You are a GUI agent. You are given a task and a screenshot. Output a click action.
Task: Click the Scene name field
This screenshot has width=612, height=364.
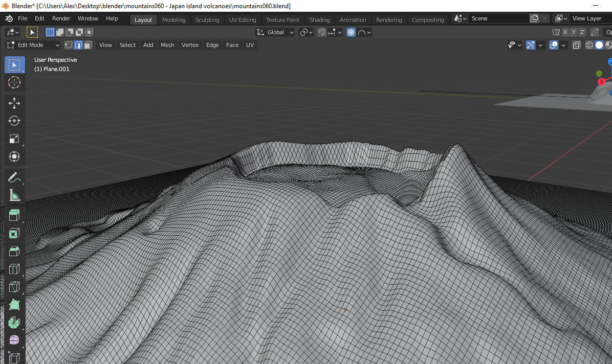pyautogui.click(x=499, y=18)
